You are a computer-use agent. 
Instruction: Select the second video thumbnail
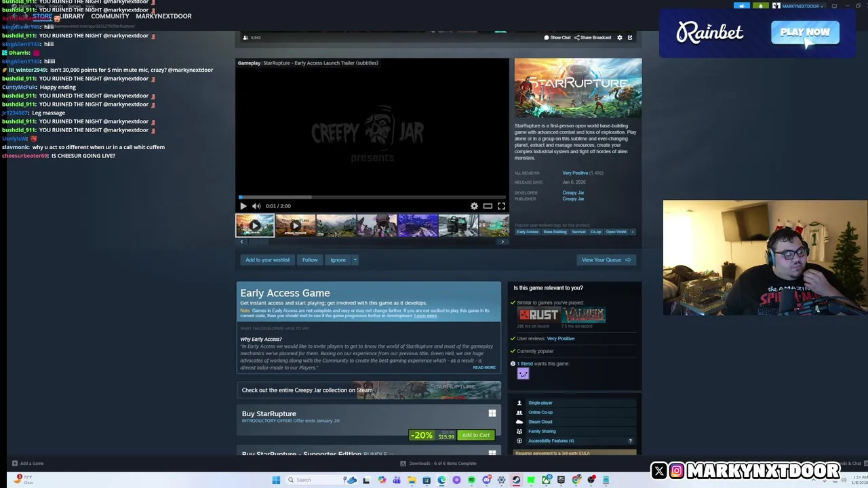click(x=295, y=225)
